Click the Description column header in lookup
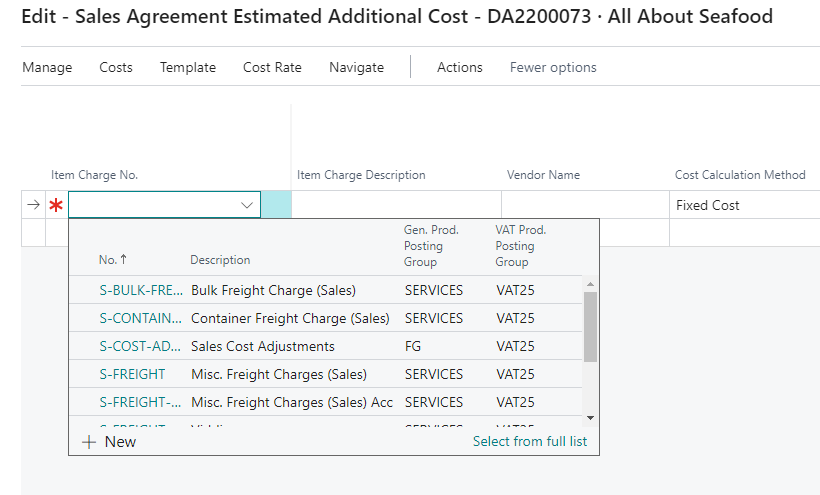Screen dimensions: 820x495 pyautogui.click(x=220, y=260)
